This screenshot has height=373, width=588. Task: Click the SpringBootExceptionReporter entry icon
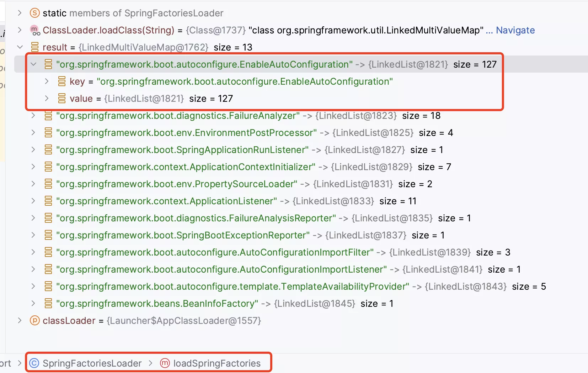point(48,235)
